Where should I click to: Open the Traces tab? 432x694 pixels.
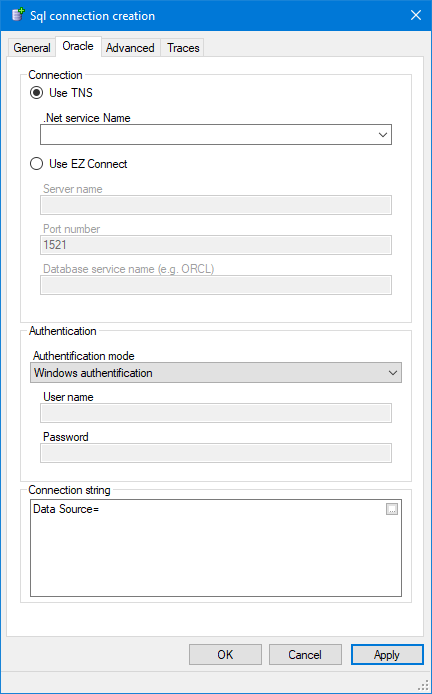[183, 48]
